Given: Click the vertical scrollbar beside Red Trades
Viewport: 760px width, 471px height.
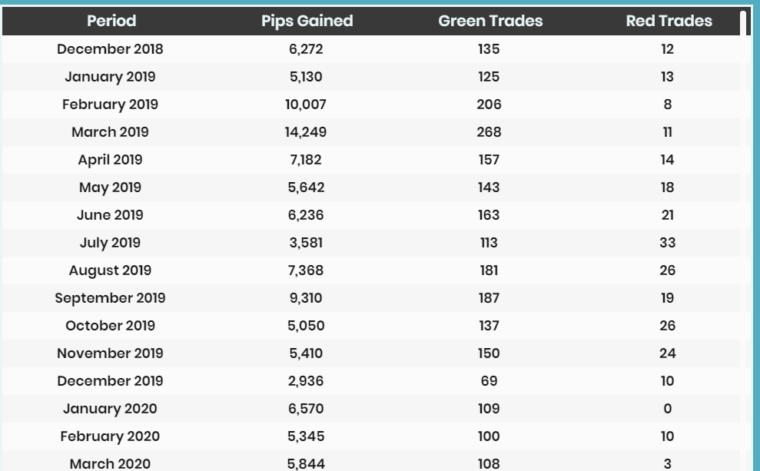Looking at the screenshot, I should [745, 23].
